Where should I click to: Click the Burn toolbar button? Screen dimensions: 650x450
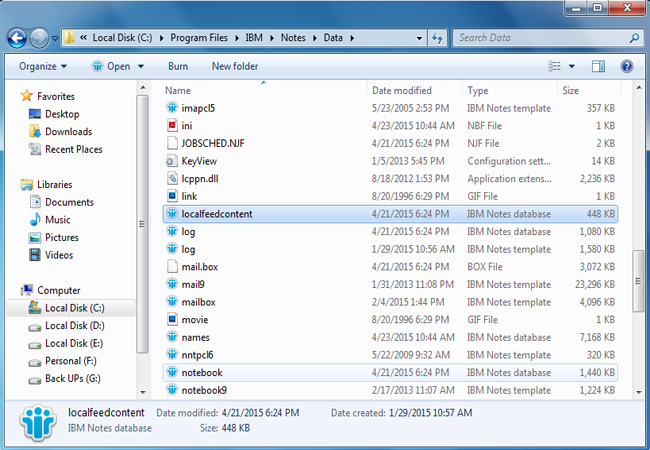tap(178, 67)
